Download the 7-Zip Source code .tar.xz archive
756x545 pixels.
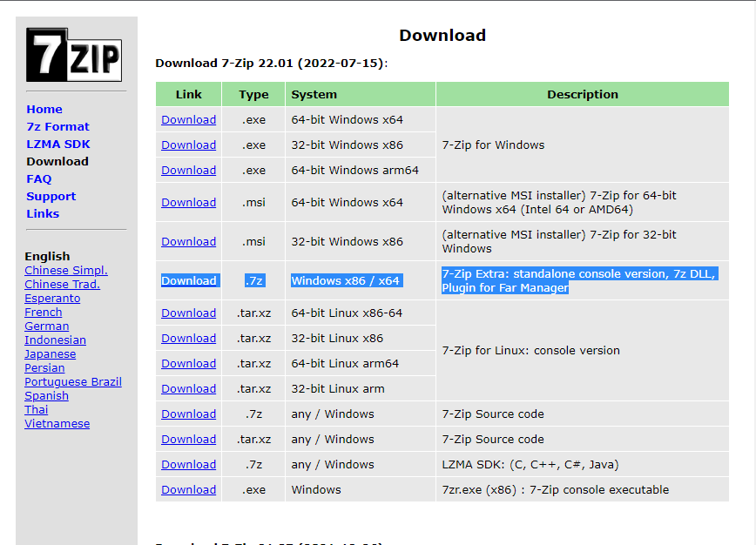click(188, 440)
